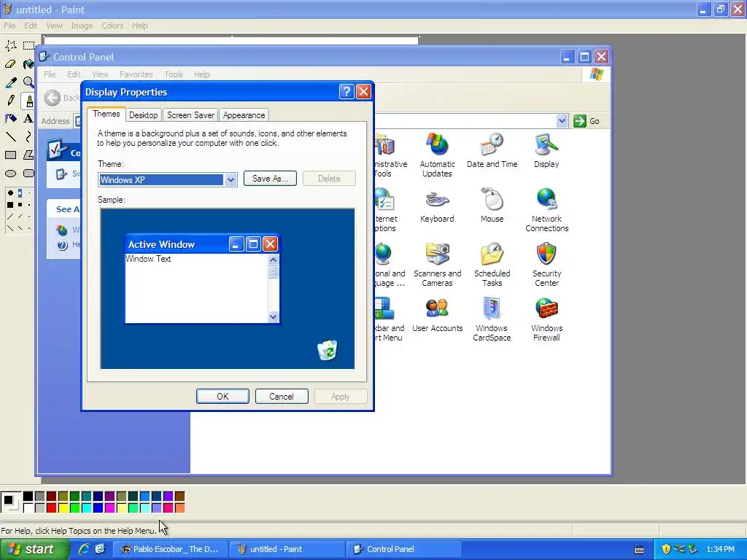747x560 pixels.
Task: Click the security shield tray icon
Action: [666, 549]
